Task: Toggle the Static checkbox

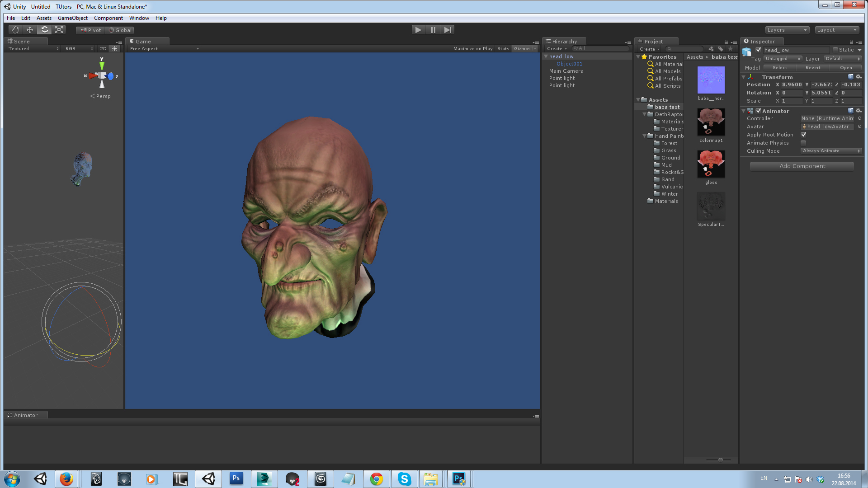Action: [x=835, y=50]
